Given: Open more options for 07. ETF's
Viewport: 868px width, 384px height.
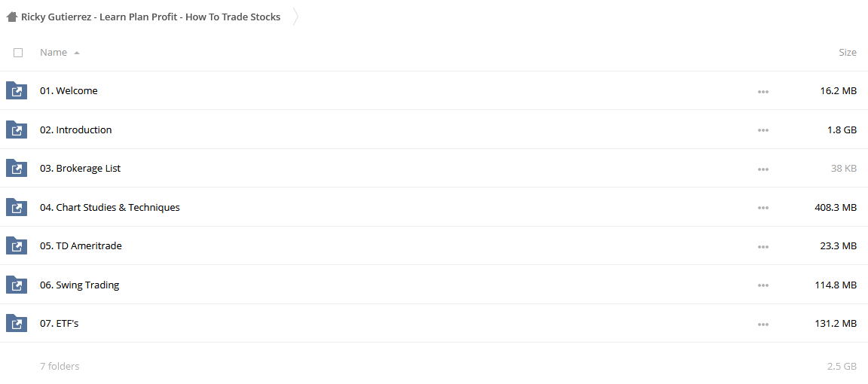Looking at the screenshot, I should pos(763,324).
